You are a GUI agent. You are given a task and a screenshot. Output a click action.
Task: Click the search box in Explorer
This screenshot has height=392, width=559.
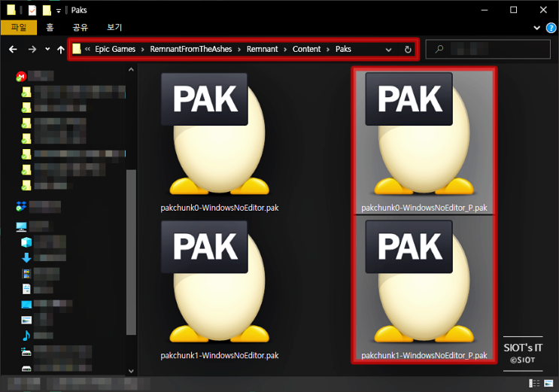tap(488, 49)
